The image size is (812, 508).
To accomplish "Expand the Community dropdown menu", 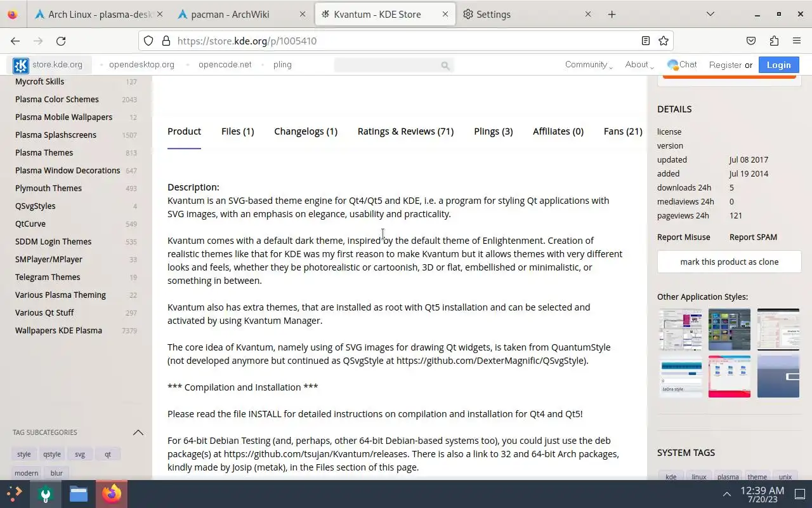I will click(589, 65).
